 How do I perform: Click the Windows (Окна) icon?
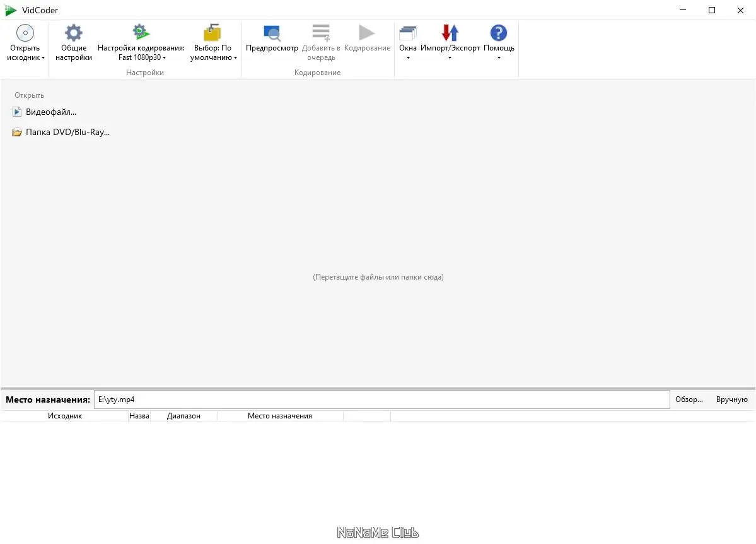408,33
